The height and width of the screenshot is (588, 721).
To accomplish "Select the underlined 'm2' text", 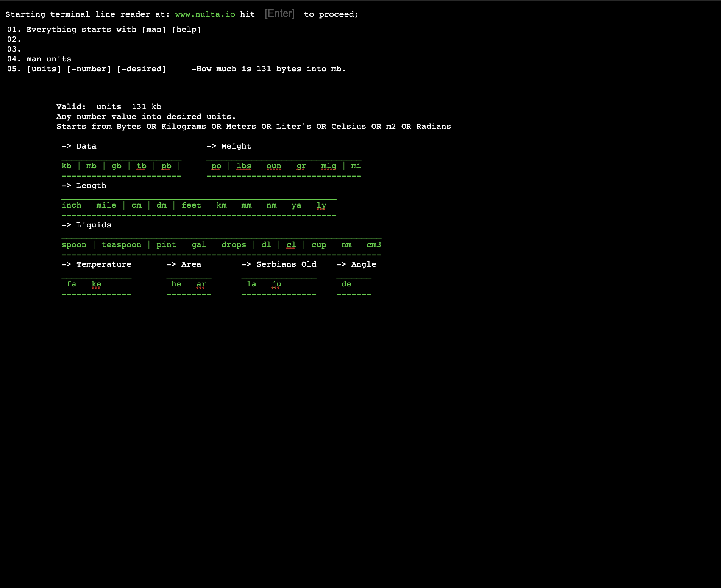I will point(391,127).
